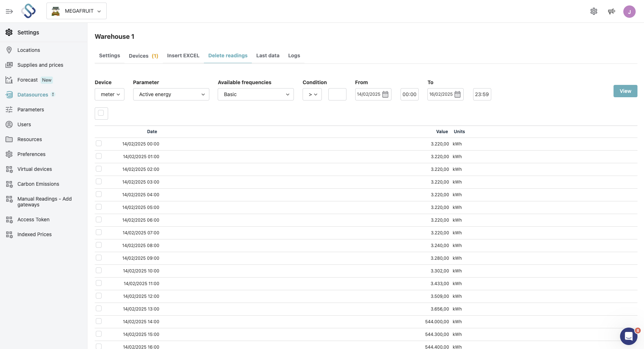The image size is (644, 349).
Task: Click the Carbon Emissions icon
Action: [9, 184]
